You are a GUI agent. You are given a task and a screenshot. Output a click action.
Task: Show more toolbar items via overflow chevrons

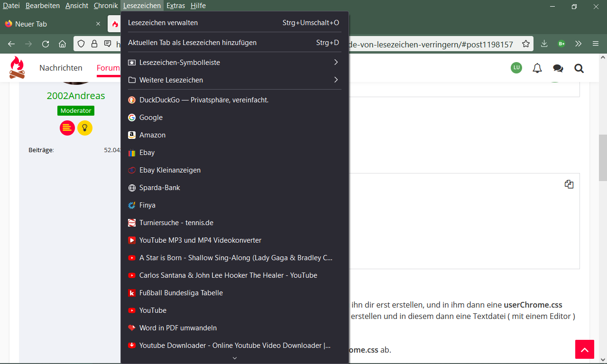coord(578,44)
